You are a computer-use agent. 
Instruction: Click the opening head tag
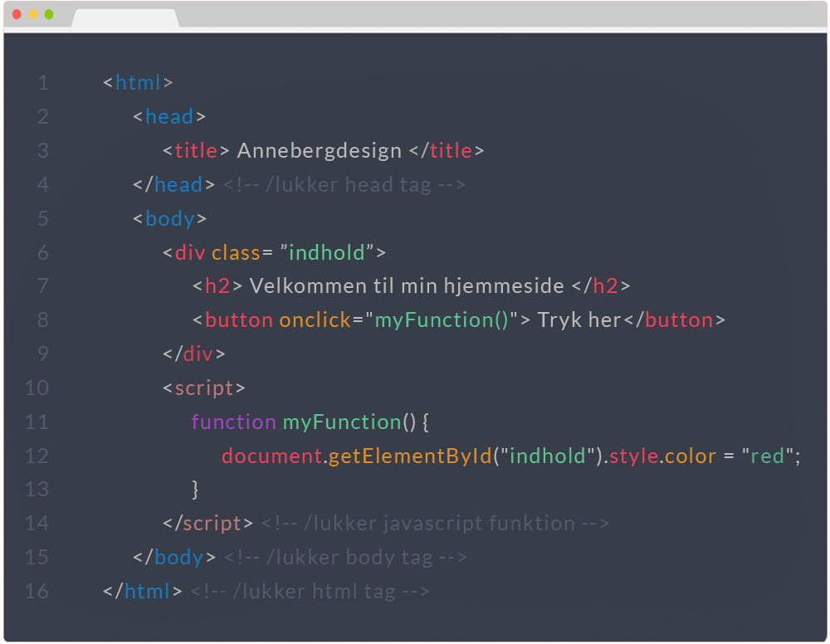coord(168,117)
